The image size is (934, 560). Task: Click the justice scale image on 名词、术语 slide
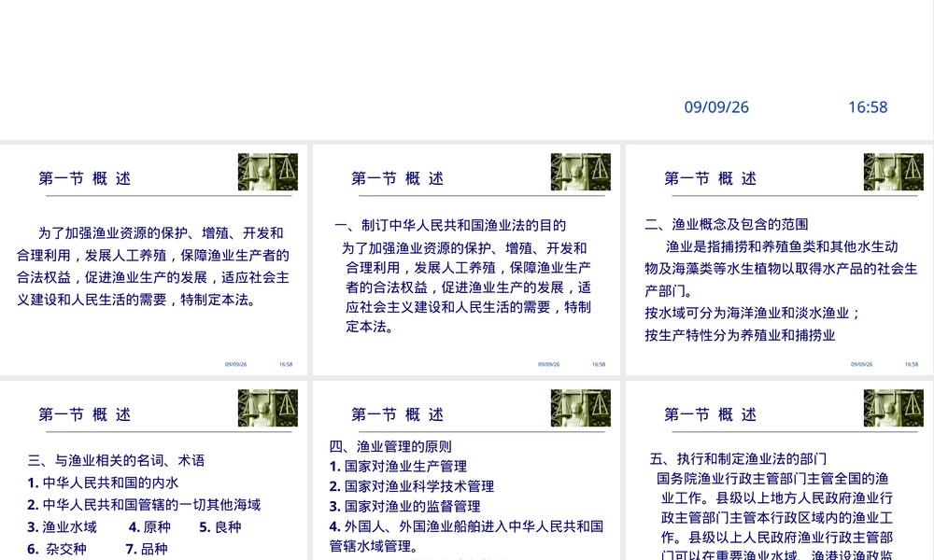pos(268,408)
